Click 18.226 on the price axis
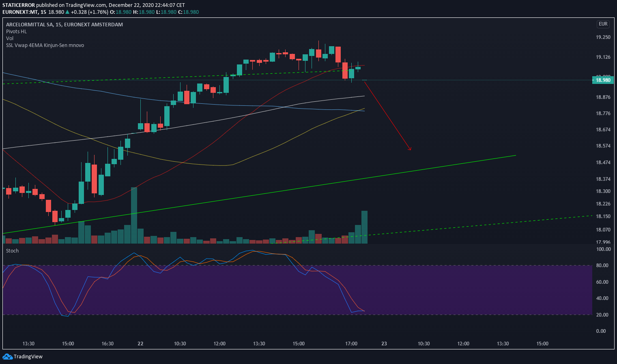 [x=603, y=204]
